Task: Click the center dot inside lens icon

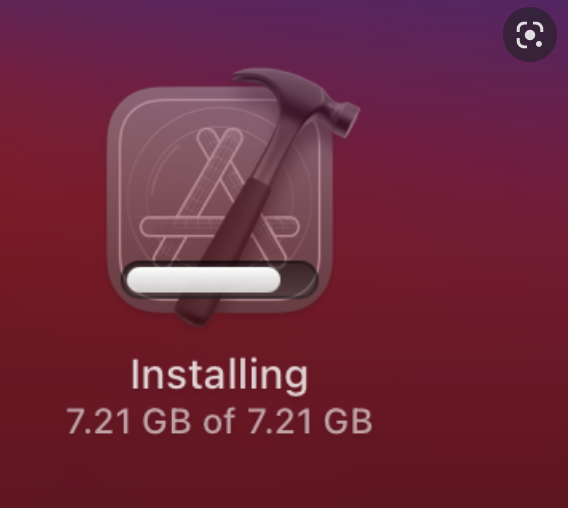Action: tap(530, 35)
